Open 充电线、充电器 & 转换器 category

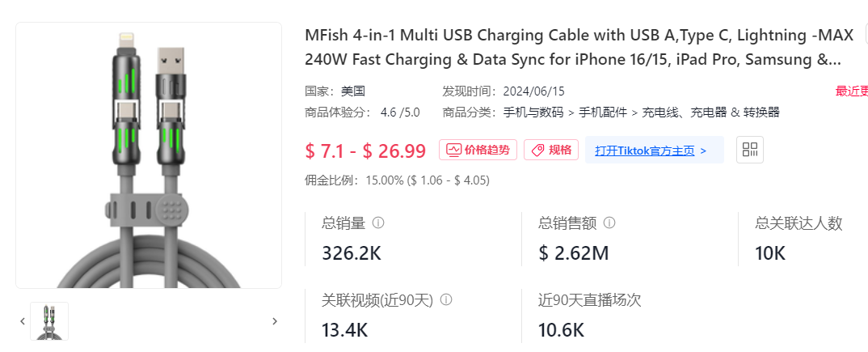tap(710, 112)
